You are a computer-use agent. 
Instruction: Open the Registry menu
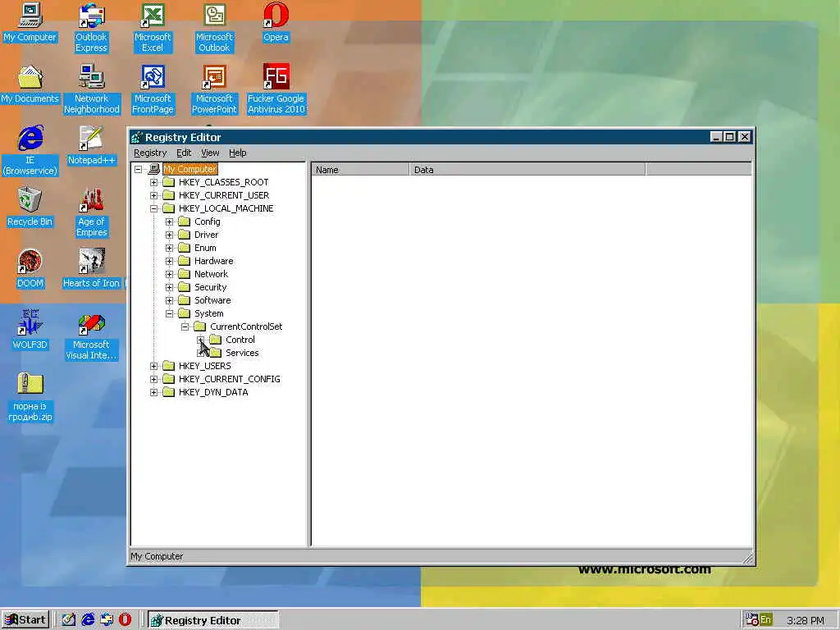click(x=150, y=153)
